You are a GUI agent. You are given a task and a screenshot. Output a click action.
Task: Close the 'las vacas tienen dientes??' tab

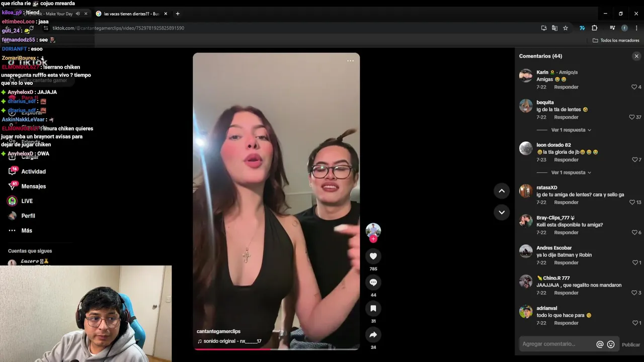coord(166,14)
